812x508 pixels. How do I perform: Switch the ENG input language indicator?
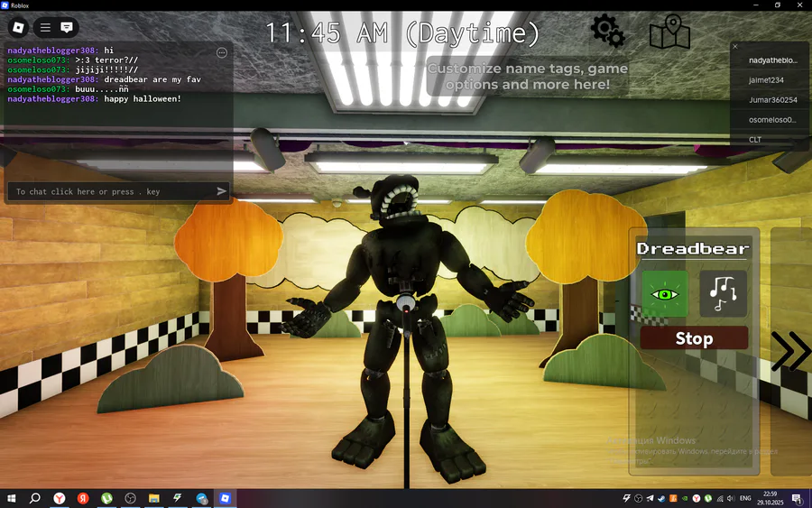click(745, 498)
